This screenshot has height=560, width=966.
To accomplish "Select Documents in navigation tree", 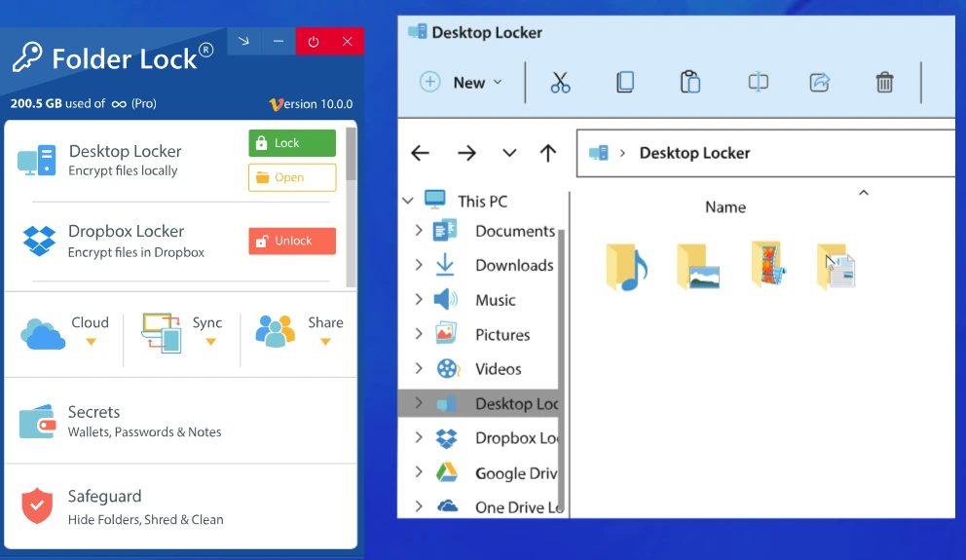I will coord(514,231).
